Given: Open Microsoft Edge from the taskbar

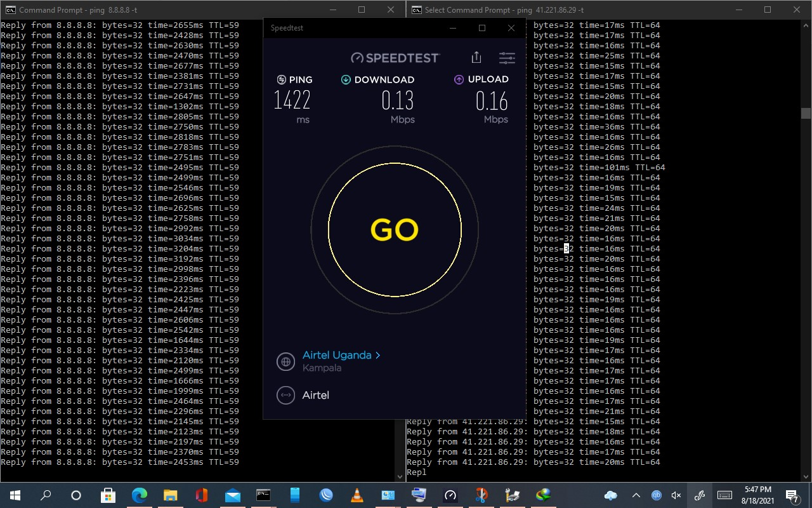Looking at the screenshot, I should tap(139, 495).
